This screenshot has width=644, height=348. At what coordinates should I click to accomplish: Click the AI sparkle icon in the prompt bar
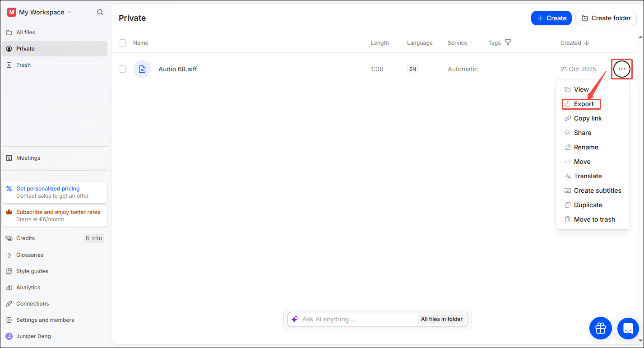295,319
